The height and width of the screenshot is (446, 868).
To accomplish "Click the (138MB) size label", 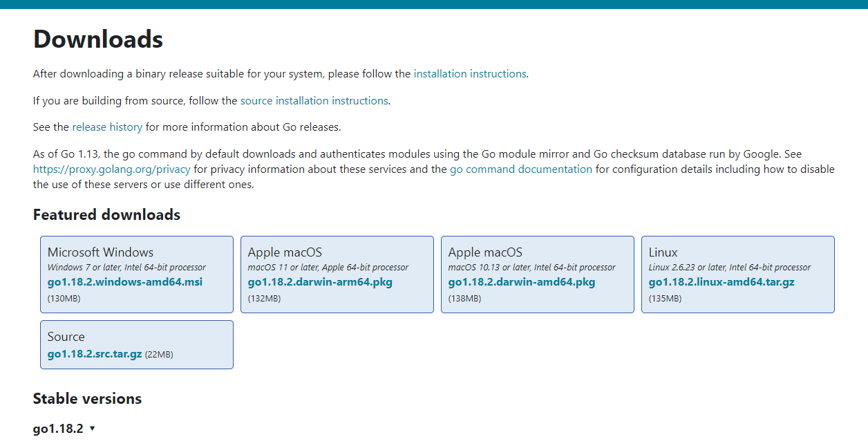I will tap(465, 299).
